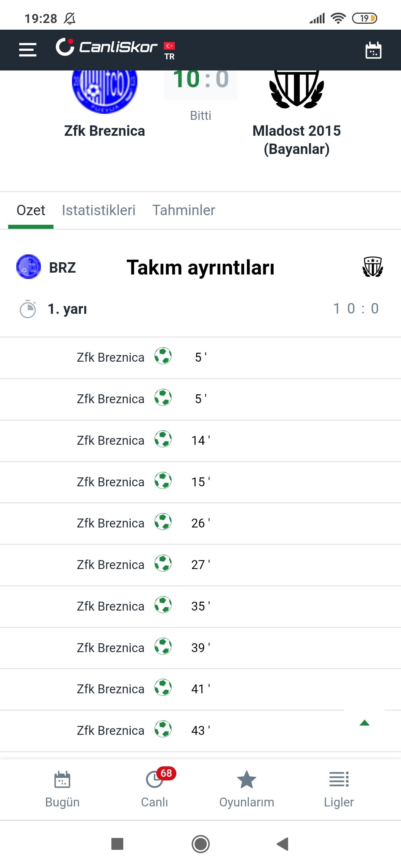The height and width of the screenshot is (868, 401).
Task: Open the Mladost 2015 team crest
Action: click(297, 89)
